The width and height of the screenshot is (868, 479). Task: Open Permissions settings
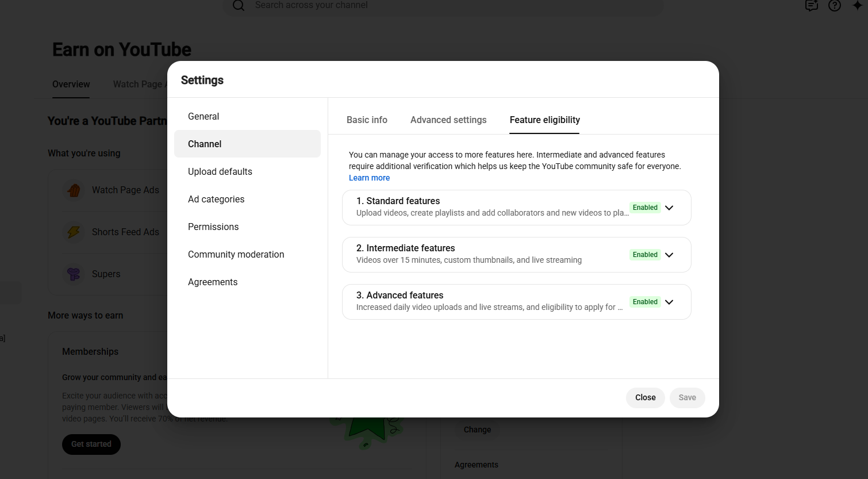click(x=247, y=227)
